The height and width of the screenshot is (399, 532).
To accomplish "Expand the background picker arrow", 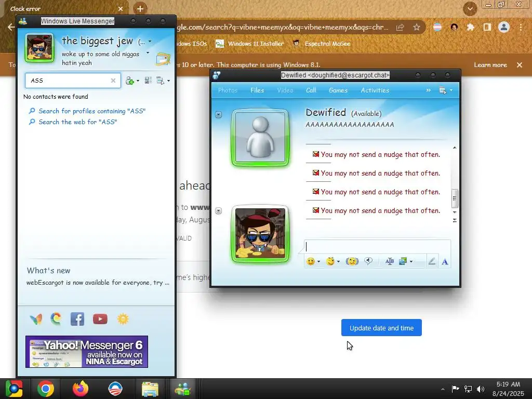I will [411, 262].
